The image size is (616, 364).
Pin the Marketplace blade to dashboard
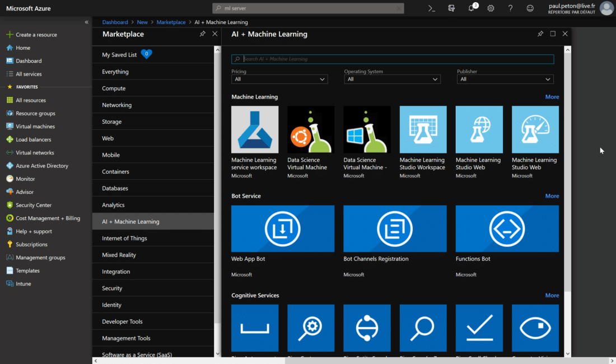202,34
